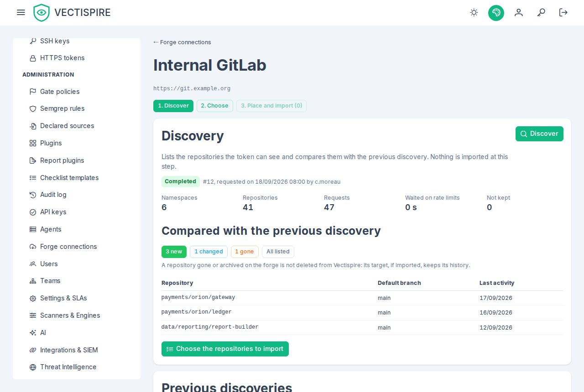
Task: Click the Agents server icon
Action: coord(33,229)
